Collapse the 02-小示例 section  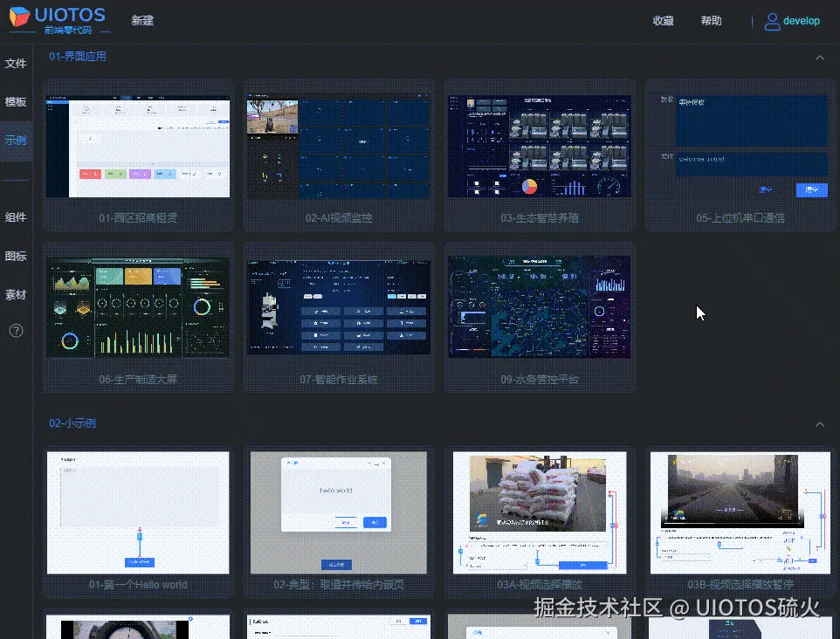tap(819, 424)
